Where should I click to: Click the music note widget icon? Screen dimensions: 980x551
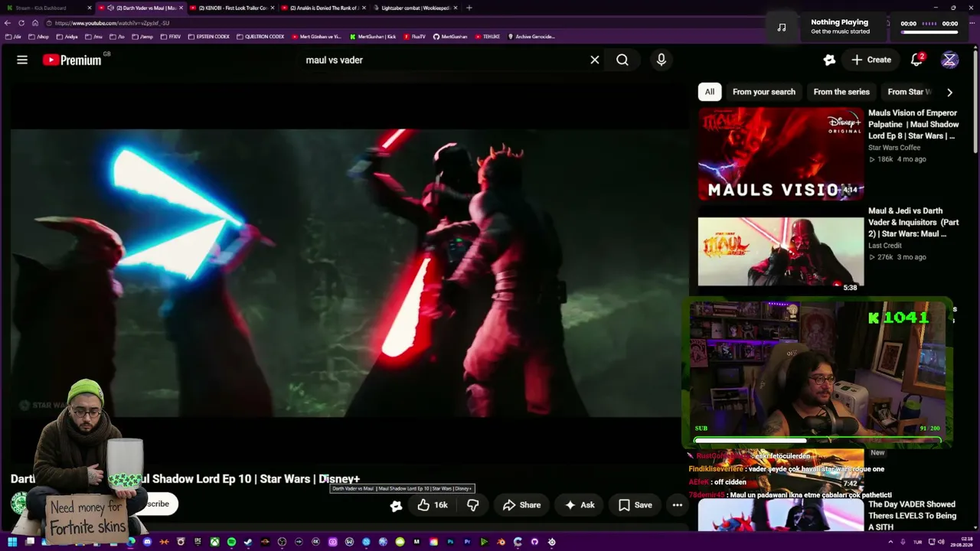pyautogui.click(x=782, y=28)
